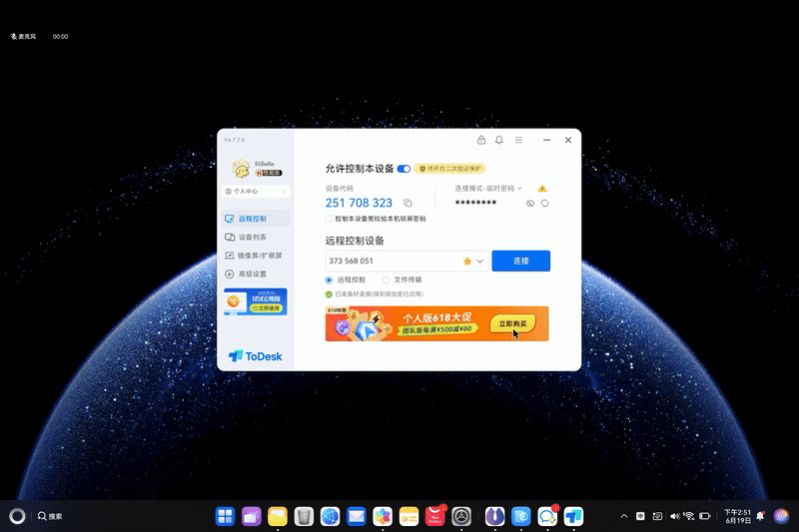Select the 文件传输 radio option
799x532 pixels.
pos(387,280)
